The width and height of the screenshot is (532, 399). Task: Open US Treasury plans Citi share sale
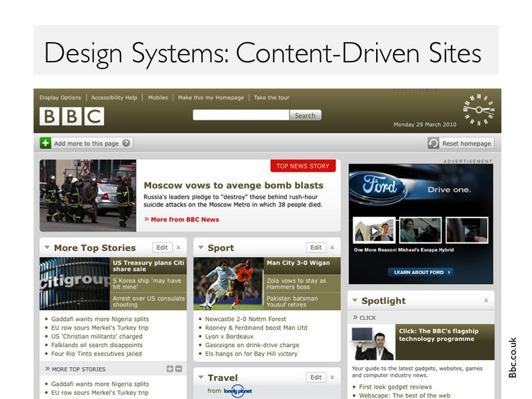click(148, 266)
